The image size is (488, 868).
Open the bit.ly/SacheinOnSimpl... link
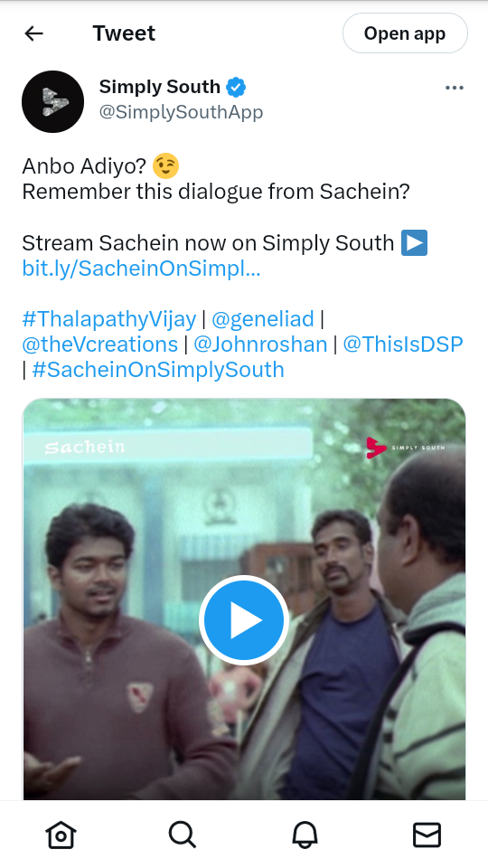coord(141,269)
